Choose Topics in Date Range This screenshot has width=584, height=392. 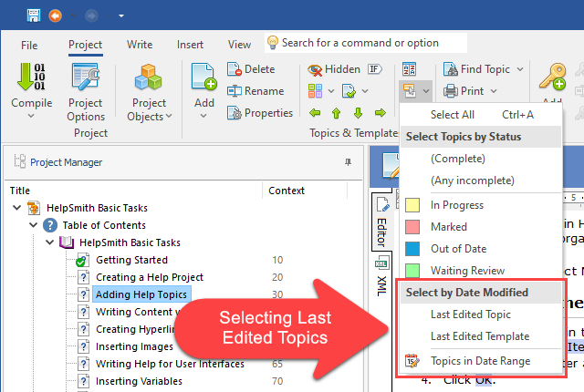(481, 361)
